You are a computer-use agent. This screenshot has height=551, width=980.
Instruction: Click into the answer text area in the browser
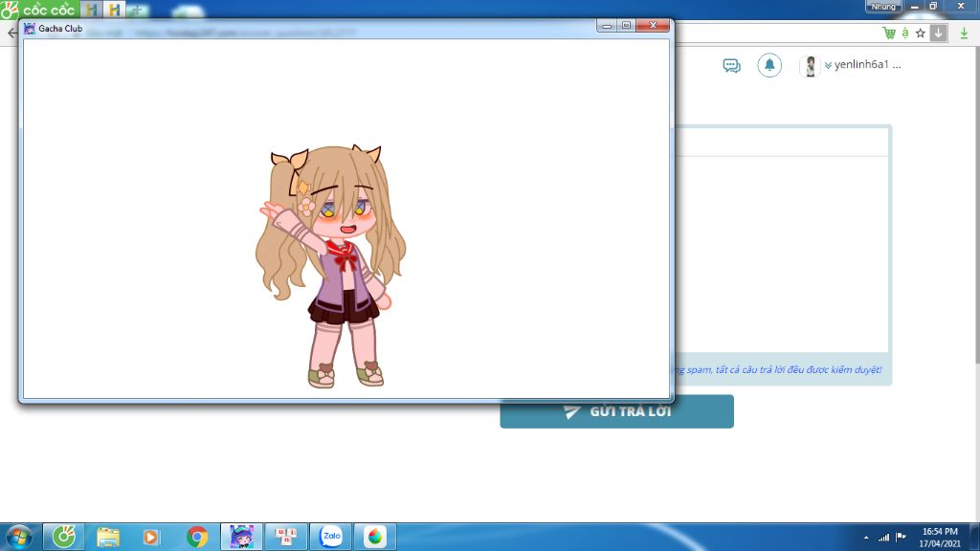click(x=781, y=253)
